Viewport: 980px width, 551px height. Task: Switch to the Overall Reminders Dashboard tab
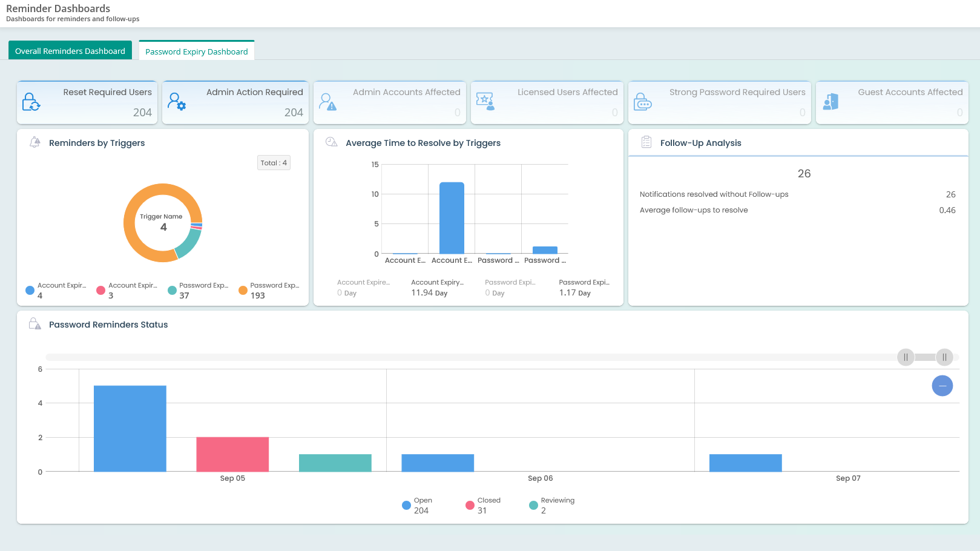[70, 50]
